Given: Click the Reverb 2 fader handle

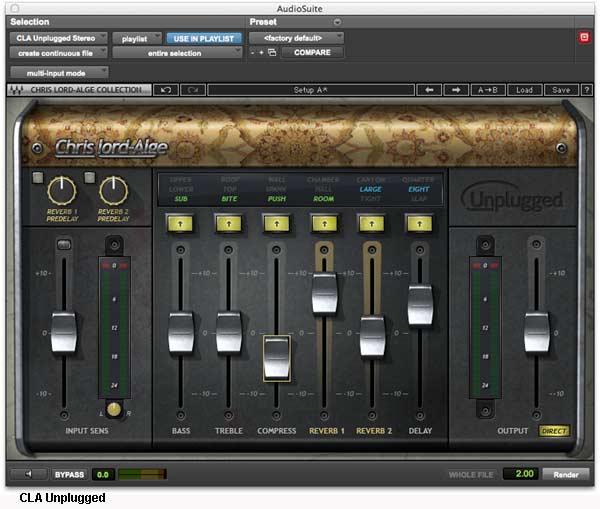Looking at the screenshot, I should [x=372, y=336].
